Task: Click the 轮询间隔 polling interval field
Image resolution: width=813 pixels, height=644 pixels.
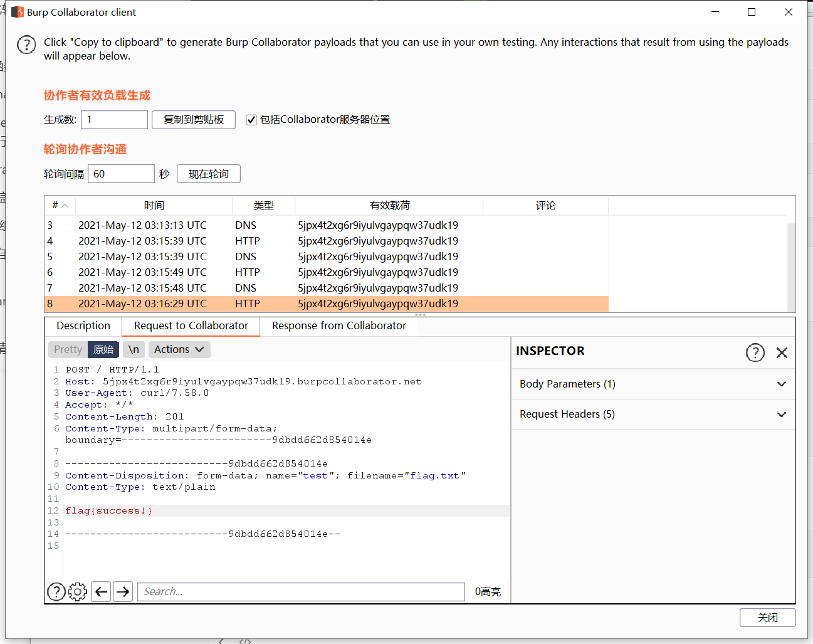Action: [121, 174]
